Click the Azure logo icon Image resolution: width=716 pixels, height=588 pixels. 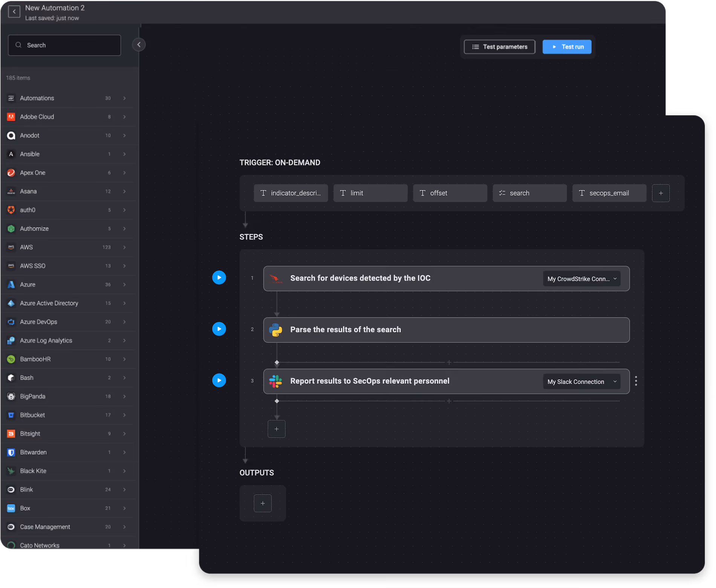[11, 285]
